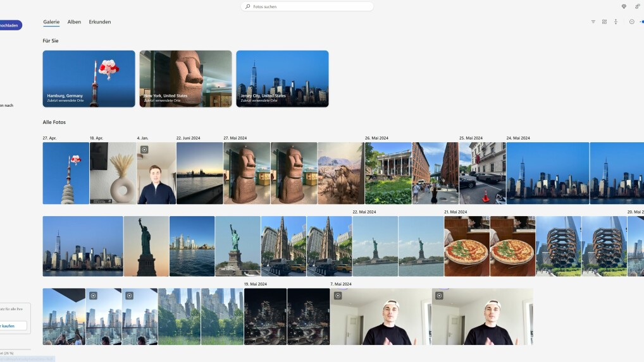Open the filter options icon

click(593, 21)
